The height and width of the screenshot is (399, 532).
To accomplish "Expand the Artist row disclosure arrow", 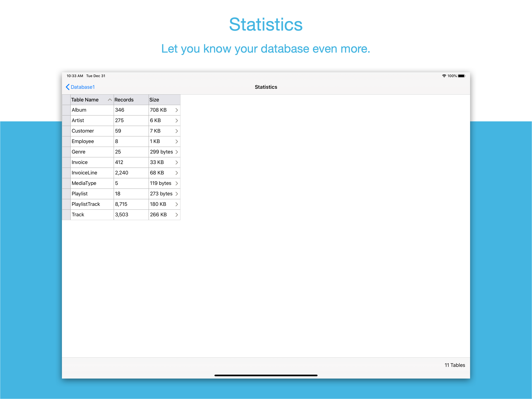I will pyautogui.click(x=177, y=120).
